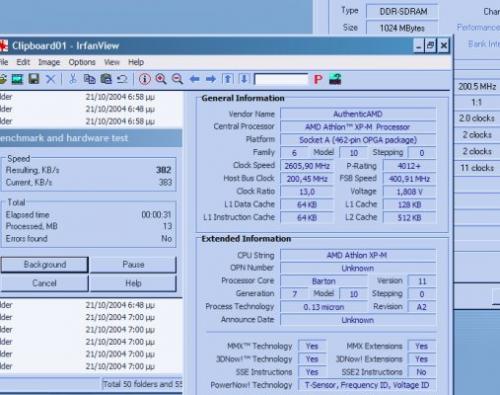Click the AuthenticAMD vendor name field

[x=358, y=114]
